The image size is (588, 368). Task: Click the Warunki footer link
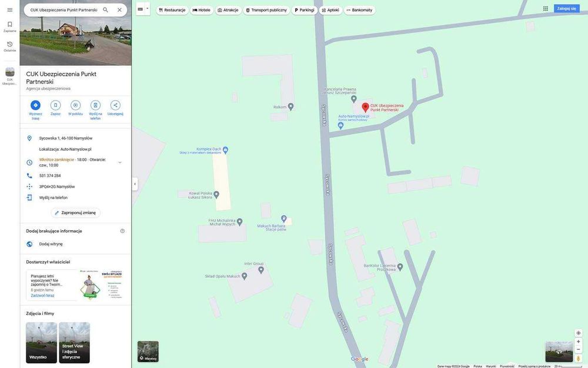(x=490, y=366)
